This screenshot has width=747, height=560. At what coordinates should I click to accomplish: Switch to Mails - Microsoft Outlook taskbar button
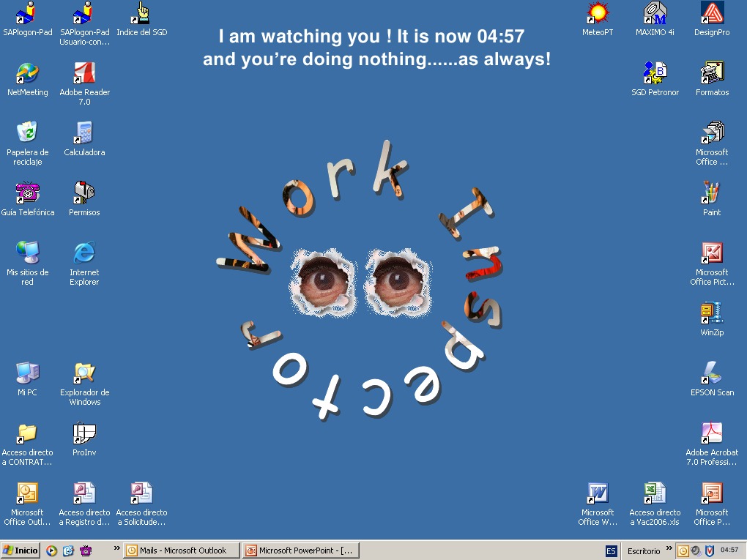(x=182, y=550)
